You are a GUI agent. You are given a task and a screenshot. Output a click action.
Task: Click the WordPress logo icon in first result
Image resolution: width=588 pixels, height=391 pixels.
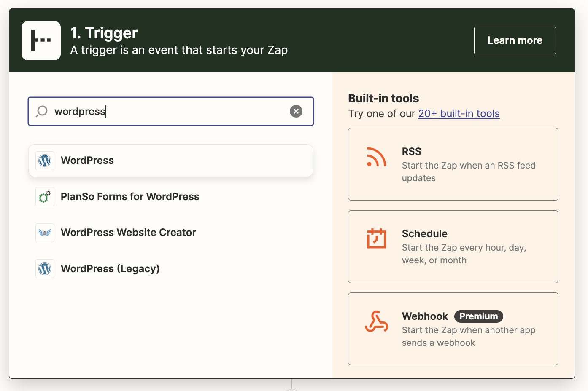point(45,161)
